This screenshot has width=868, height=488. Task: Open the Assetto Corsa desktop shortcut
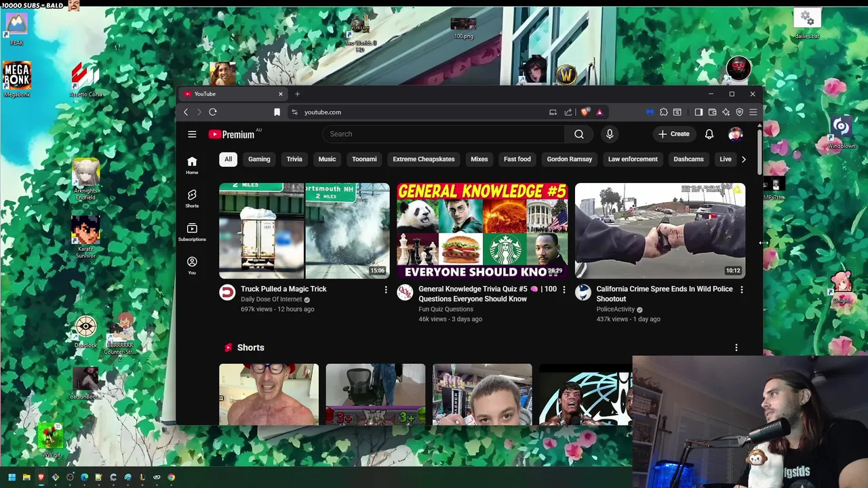tap(85, 79)
